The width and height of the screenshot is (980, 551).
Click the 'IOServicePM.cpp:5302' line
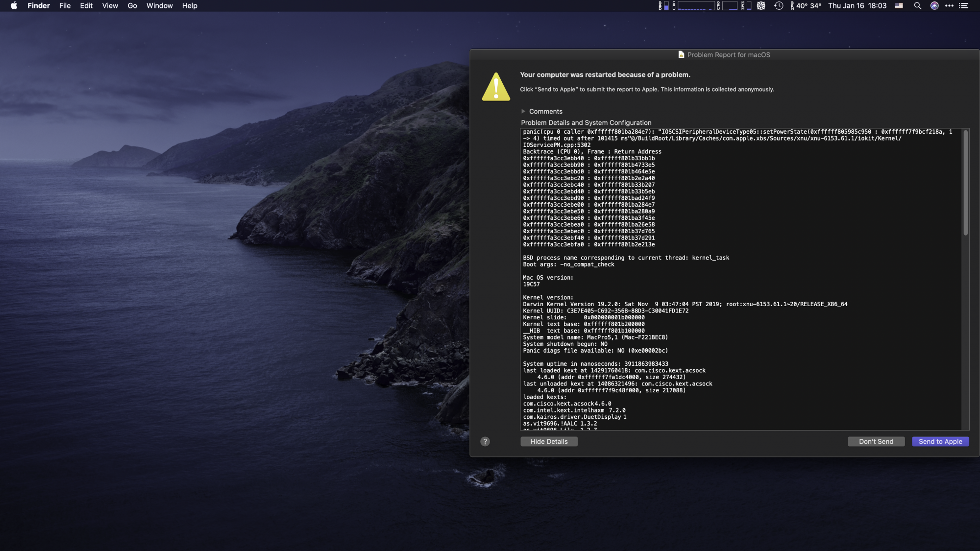[557, 145]
